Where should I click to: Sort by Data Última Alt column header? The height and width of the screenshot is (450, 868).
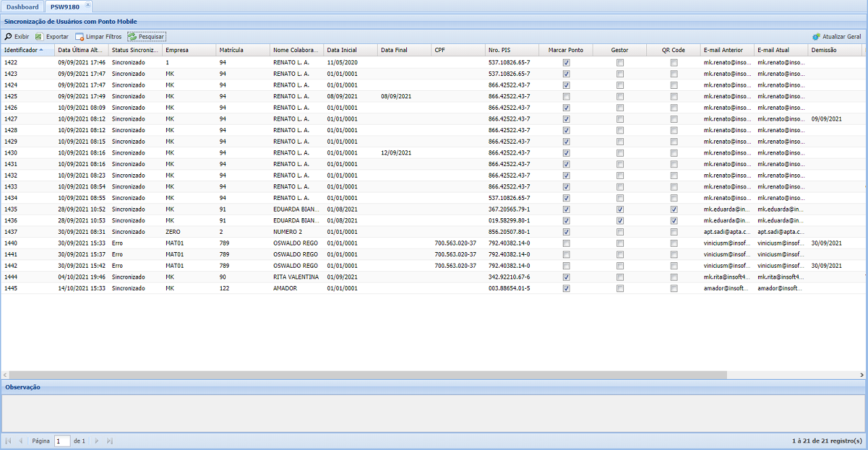(x=81, y=50)
